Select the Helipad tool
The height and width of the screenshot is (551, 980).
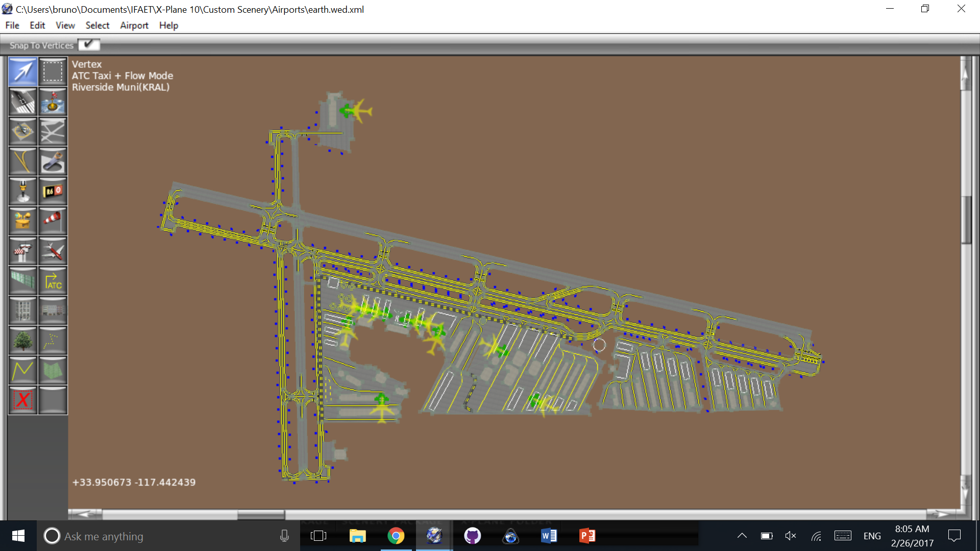[22, 132]
